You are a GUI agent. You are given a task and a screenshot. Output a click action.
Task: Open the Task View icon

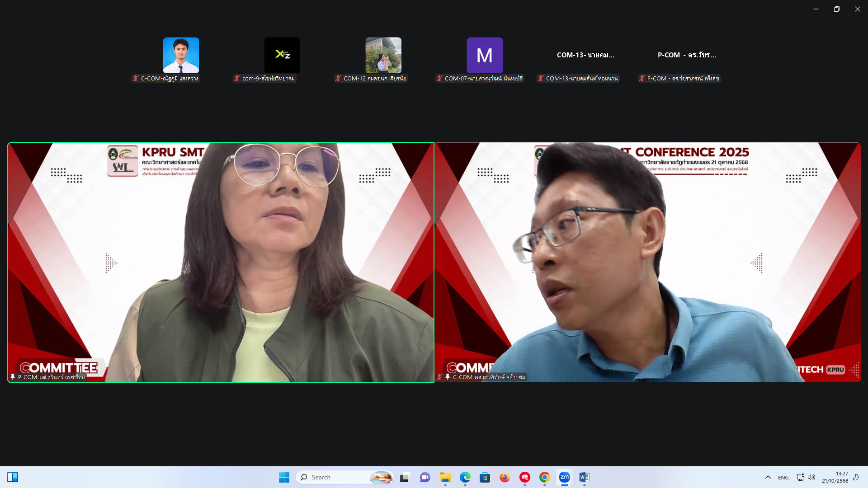click(x=405, y=477)
